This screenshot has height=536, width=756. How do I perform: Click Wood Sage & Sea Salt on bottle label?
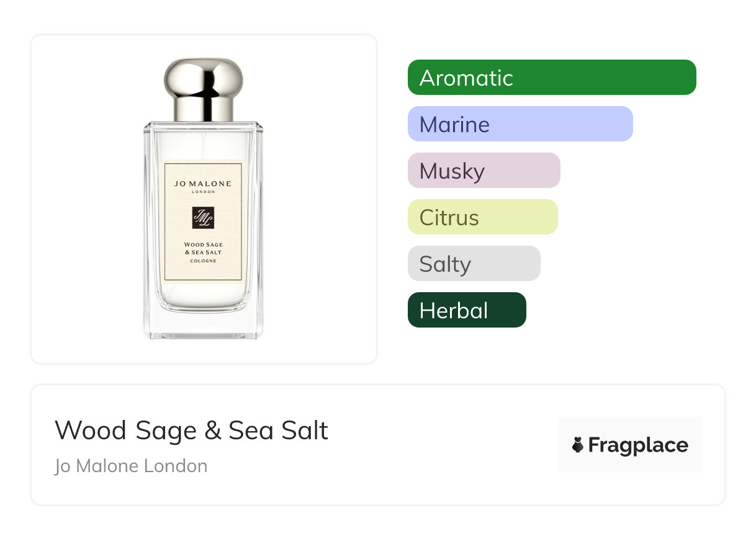[x=203, y=248]
